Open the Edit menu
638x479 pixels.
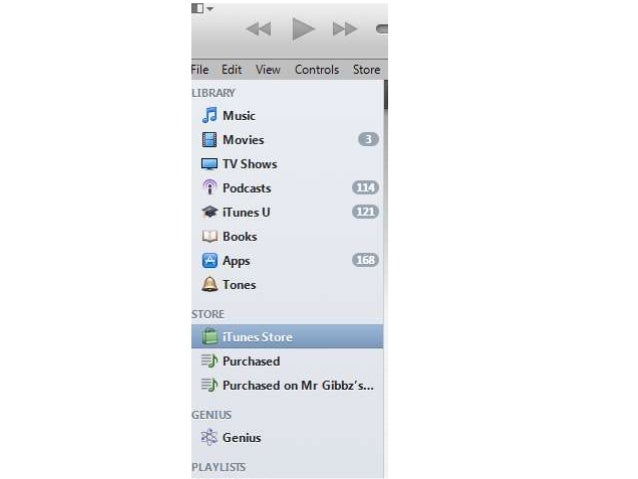coord(232,70)
